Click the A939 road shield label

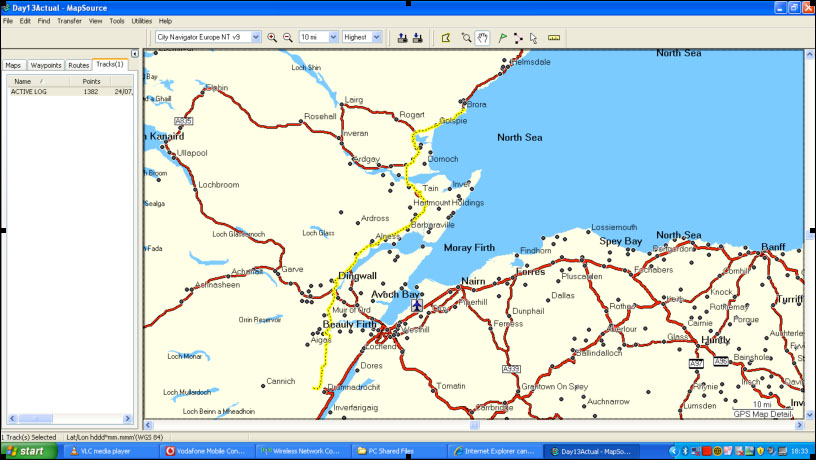click(x=511, y=369)
